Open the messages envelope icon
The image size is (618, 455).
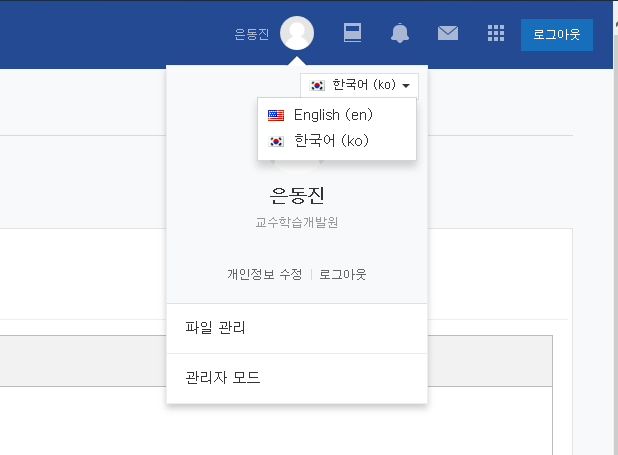[x=448, y=33]
